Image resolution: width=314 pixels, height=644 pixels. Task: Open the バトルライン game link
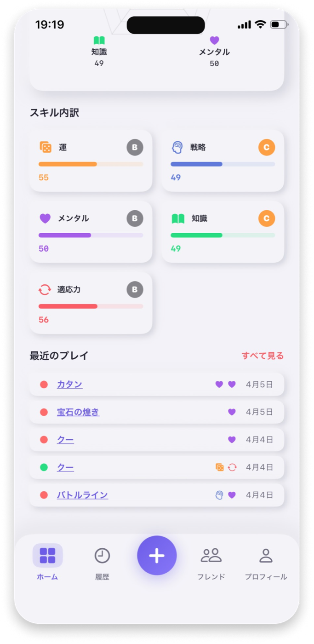click(x=82, y=495)
